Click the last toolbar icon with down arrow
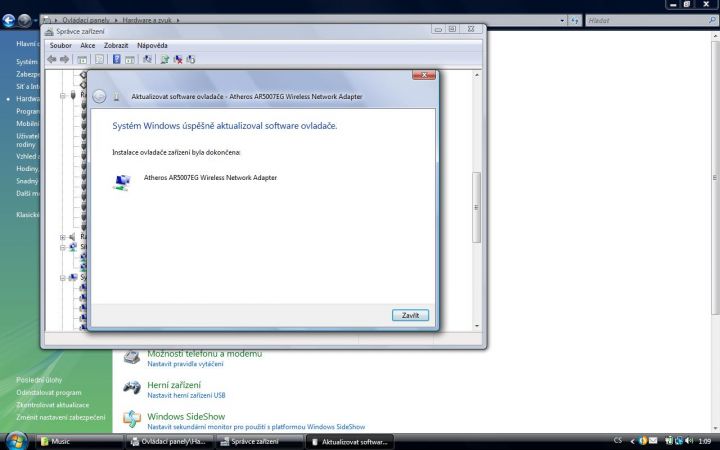 tap(191, 59)
